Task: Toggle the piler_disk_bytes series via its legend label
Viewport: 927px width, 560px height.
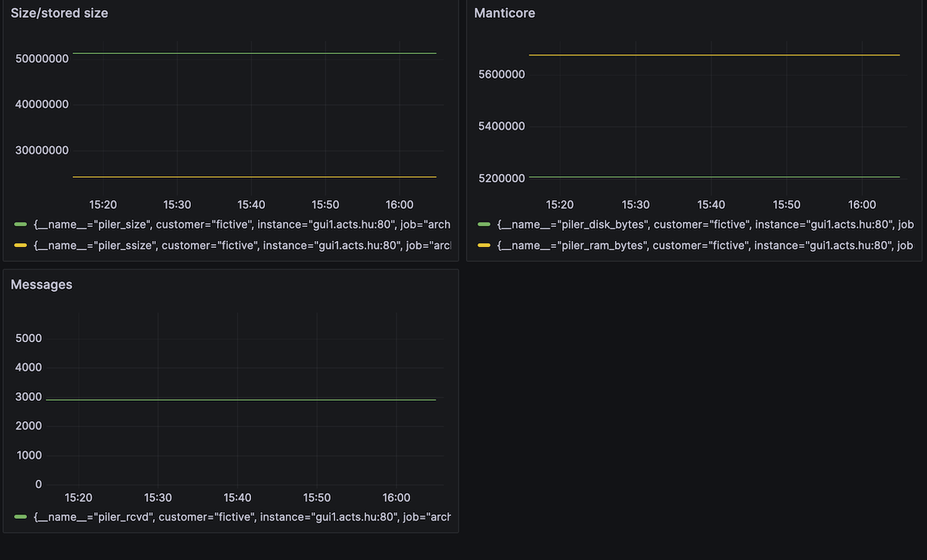Action: click(x=705, y=225)
